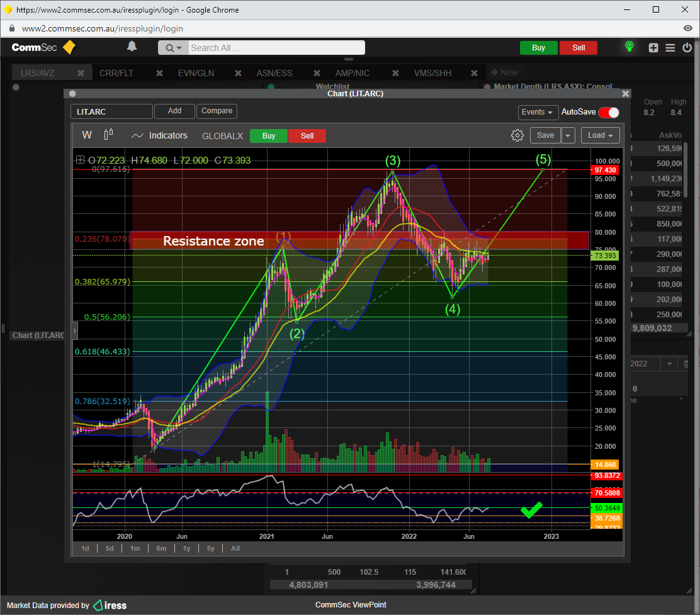Image resolution: width=700 pixels, height=615 pixels.
Task: Add a new panel with plus icon
Action: pyautogui.click(x=653, y=48)
